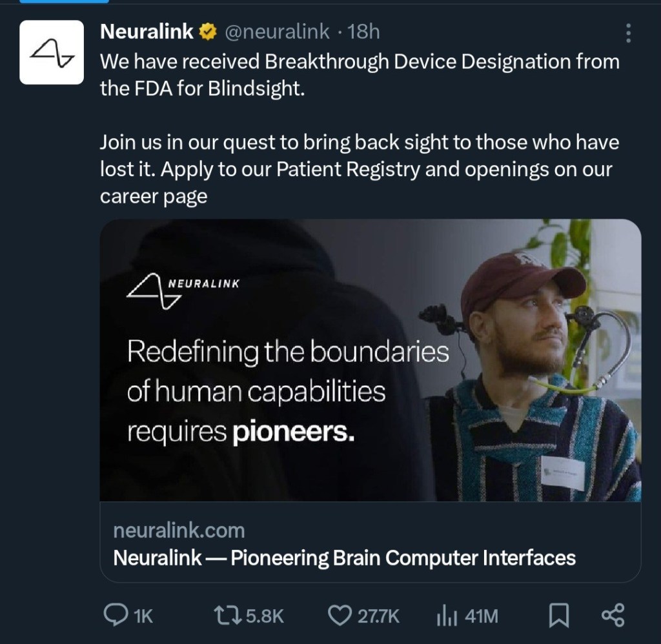Click the share icon on the tweet
This screenshot has height=644, width=661.
613,615
